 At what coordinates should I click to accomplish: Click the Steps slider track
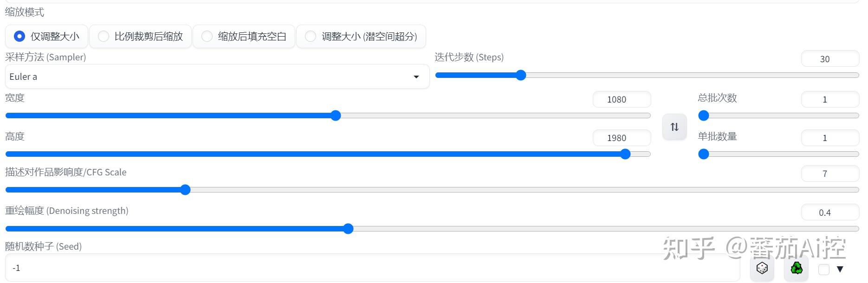647,75
